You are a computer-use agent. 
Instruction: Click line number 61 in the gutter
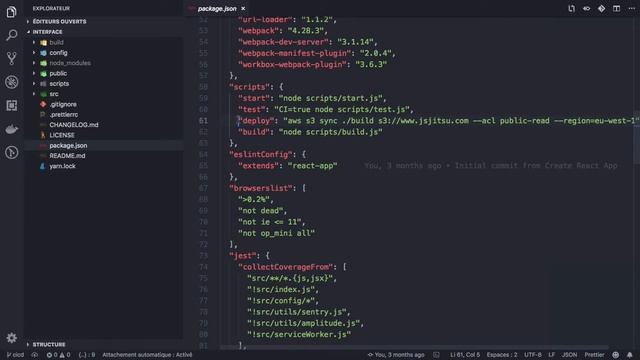(x=203, y=121)
